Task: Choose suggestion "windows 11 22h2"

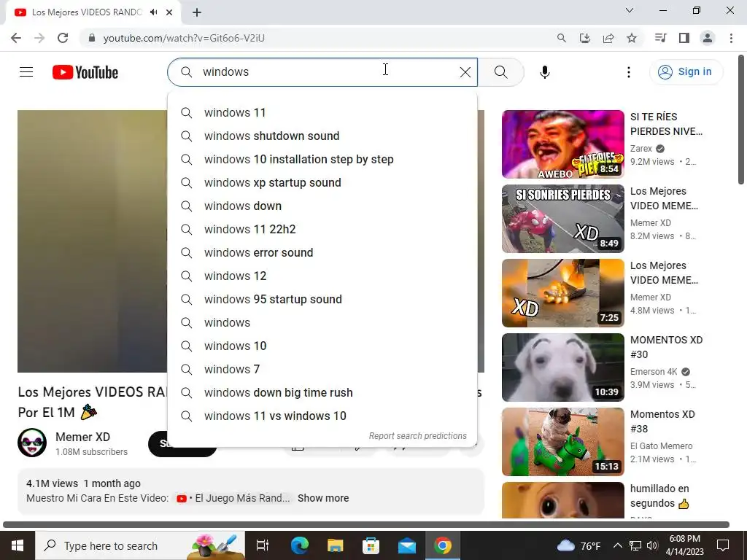Action: tap(322, 230)
